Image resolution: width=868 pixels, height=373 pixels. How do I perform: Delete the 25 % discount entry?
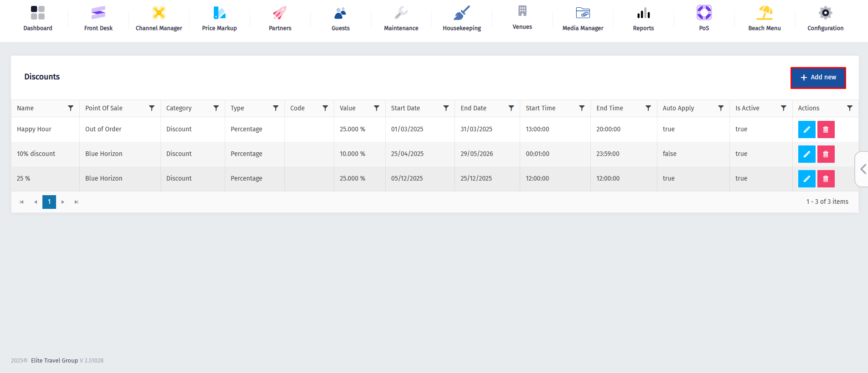[x=826, y=179]
